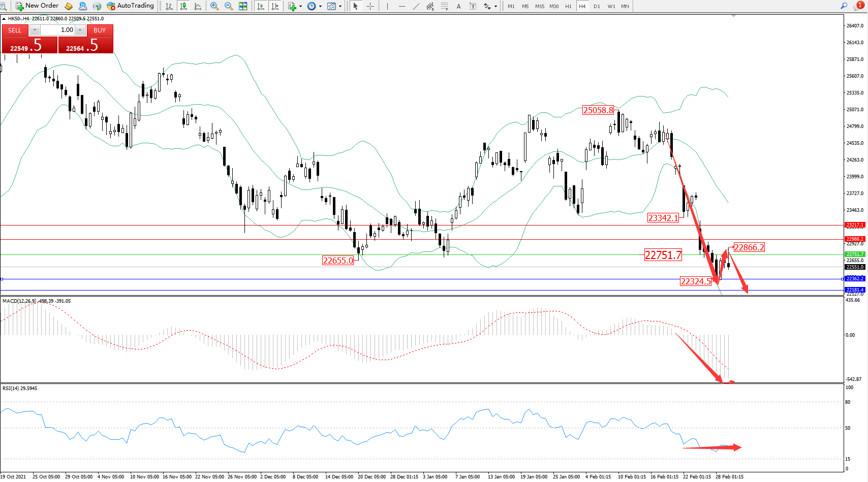The width and height of the screenshot is (868, 482).
Task: Open the Indicators list dropdown arrow
Action: tap(300, 7)
